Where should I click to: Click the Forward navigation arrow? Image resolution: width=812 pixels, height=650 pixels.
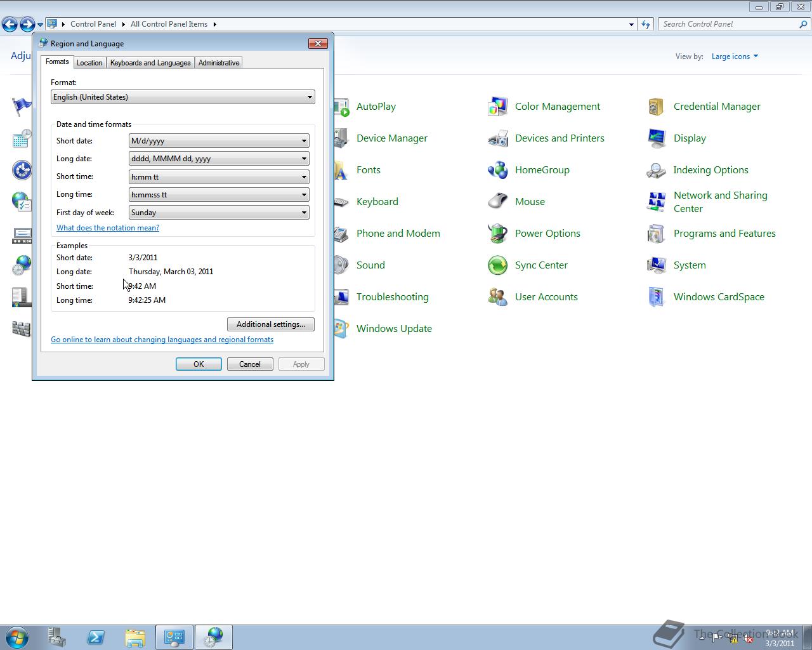27,24
